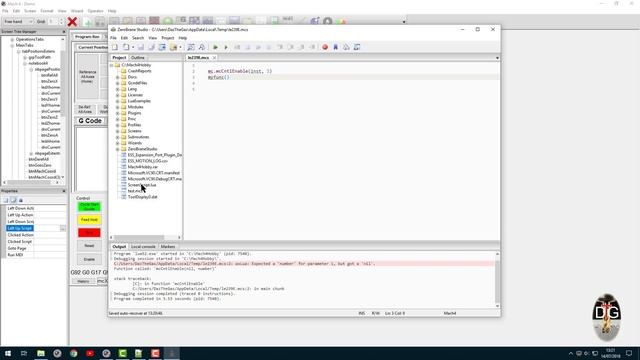Expand the Profiles folder
Image resolution: width=640 pixels, height=360 pixels.
[x=118, y=125]
